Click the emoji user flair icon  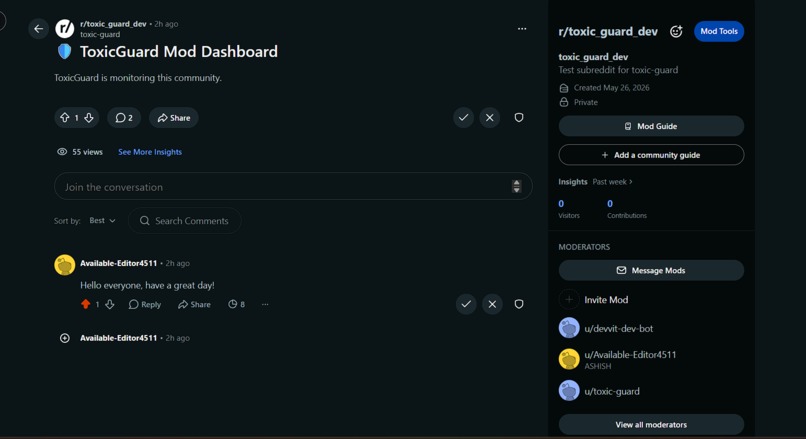pyautogui.click(x=676, y=31)
